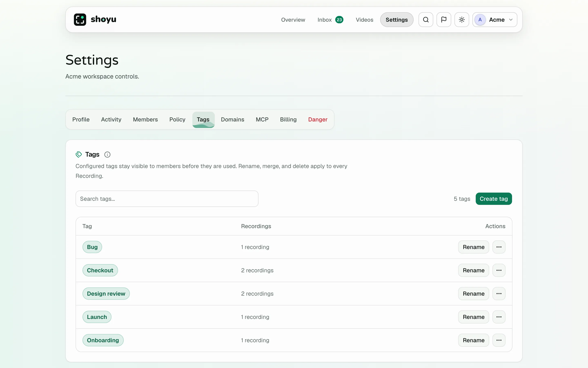
Task: Click the flag icon in header
Action: pyautogui.click(x=444, y=20)
